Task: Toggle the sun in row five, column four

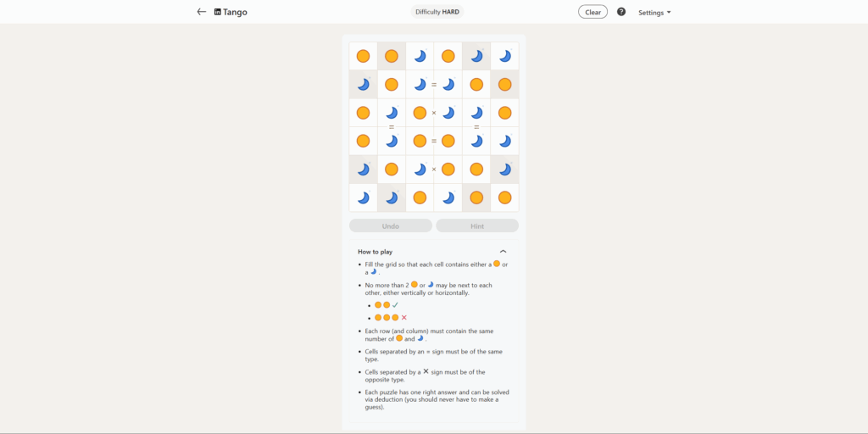Action: 448,170
